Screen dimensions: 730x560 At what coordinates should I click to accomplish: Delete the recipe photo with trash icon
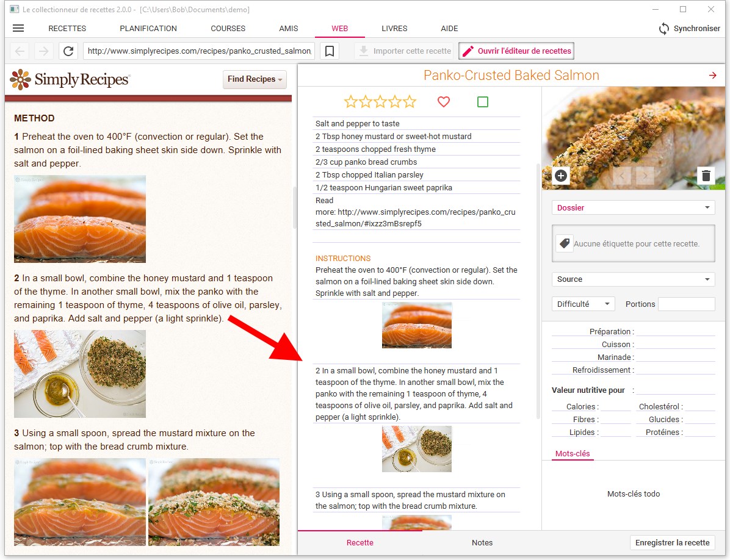pos(706,176)
